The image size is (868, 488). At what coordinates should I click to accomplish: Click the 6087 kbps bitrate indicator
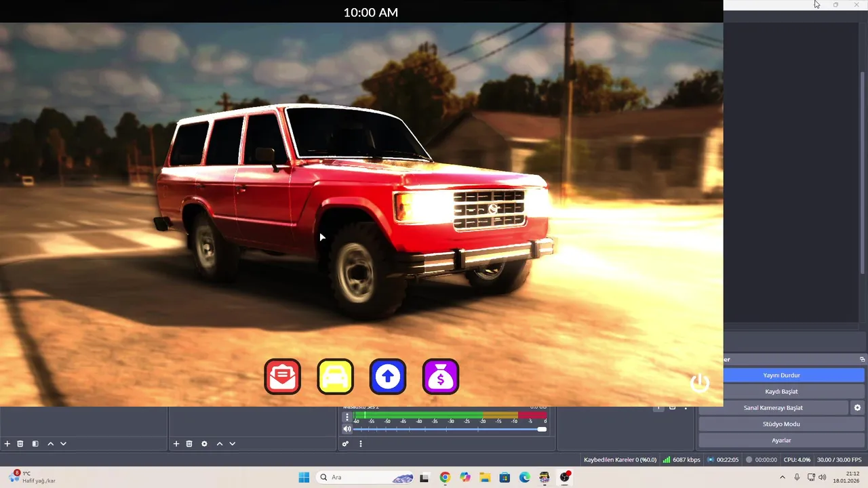(682, 460)
